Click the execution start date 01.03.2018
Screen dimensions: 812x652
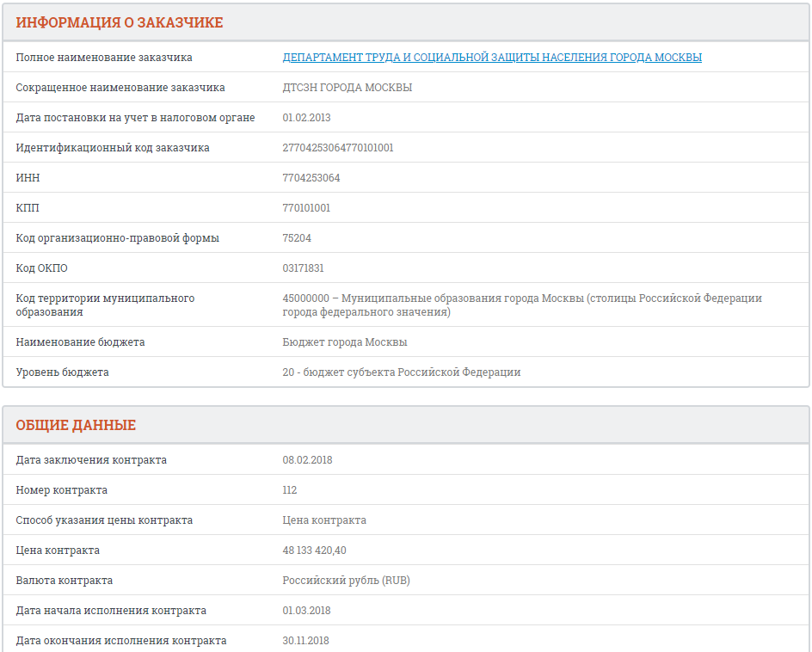pos(306,611)
